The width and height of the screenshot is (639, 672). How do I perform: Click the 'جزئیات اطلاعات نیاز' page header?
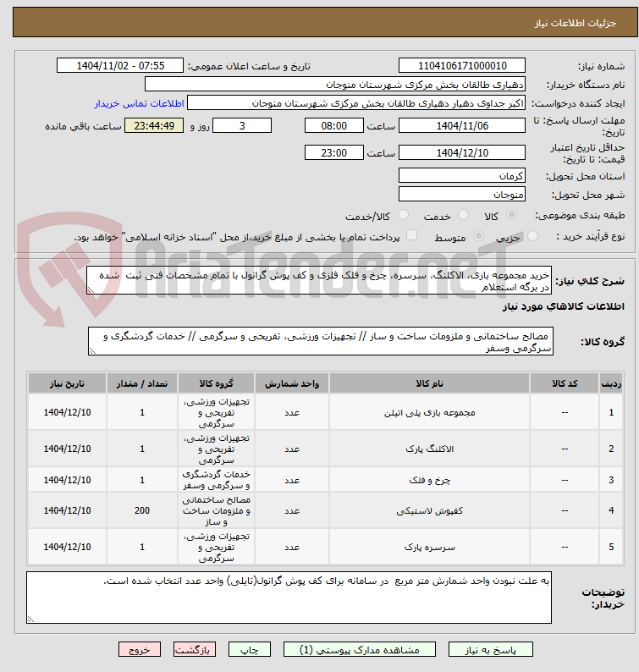576,23
